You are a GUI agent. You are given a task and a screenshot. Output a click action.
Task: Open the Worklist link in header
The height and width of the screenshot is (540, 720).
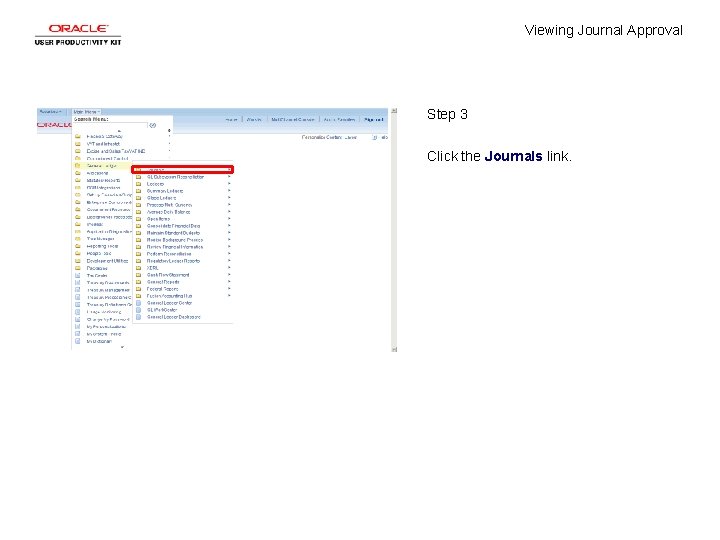254,120
